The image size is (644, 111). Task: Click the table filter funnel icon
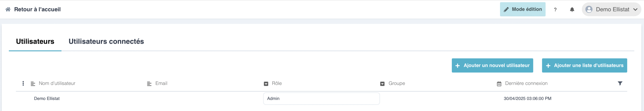point(620,83)
